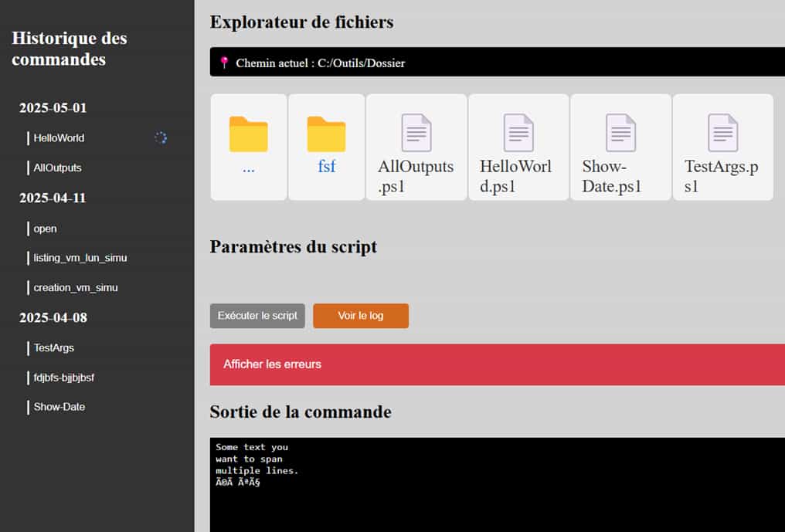Viewport: 785px width, 532px height.
Task: Select listing_vm_lun_simu history entry
Action: tap(80, 258)
